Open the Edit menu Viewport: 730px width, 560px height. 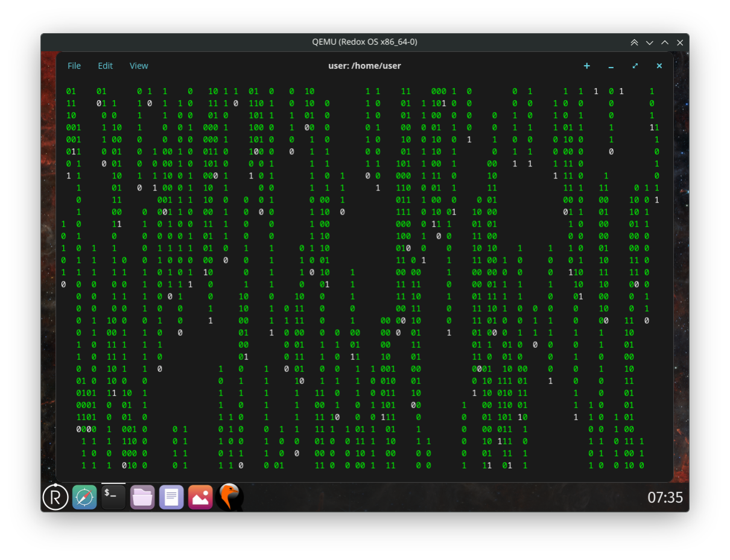[106, 66]
